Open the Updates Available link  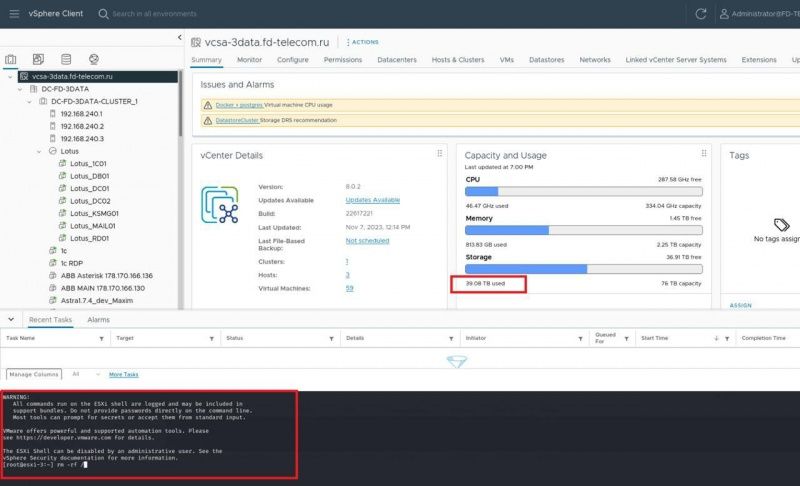coord(372,200)
